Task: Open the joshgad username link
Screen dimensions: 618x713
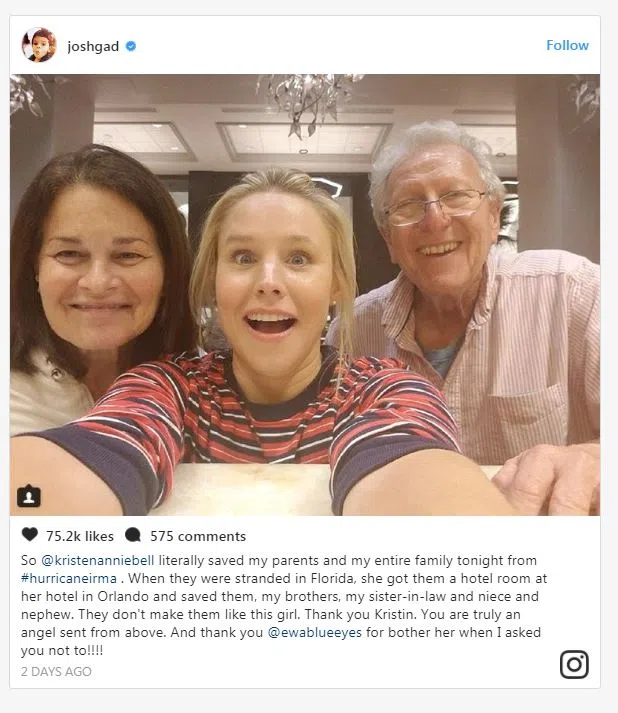Action: 93,46
